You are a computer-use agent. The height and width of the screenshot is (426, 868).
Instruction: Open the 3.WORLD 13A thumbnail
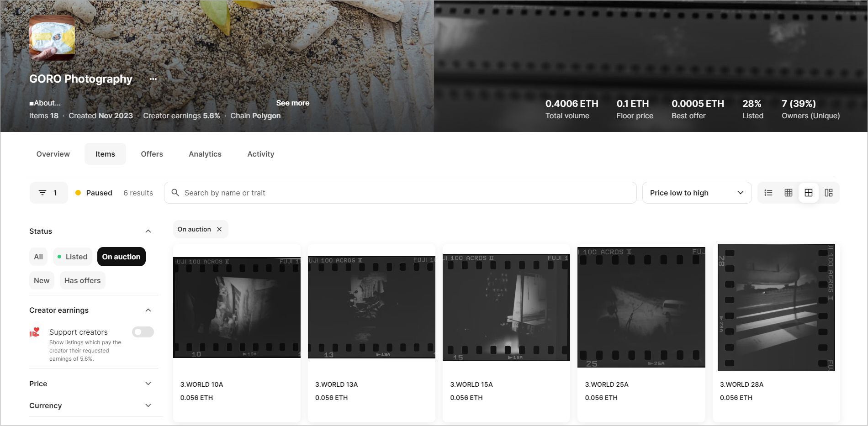pos(371,307)
